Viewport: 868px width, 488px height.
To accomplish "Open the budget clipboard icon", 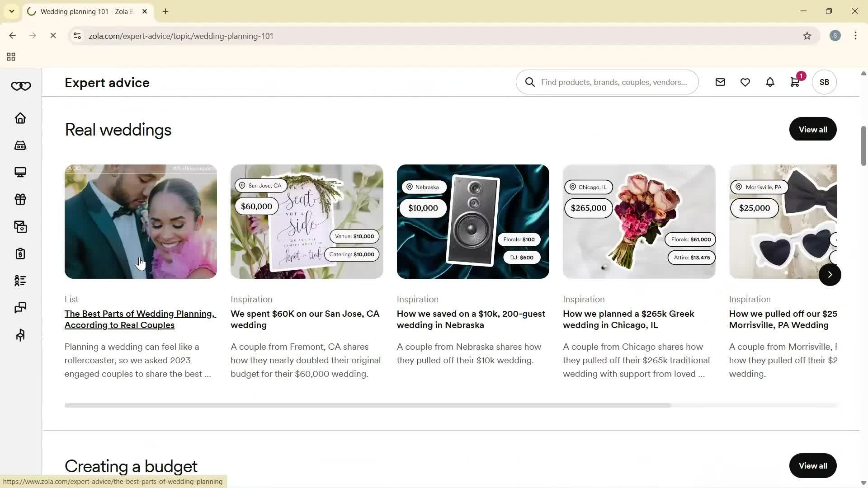I will (20, 253).
